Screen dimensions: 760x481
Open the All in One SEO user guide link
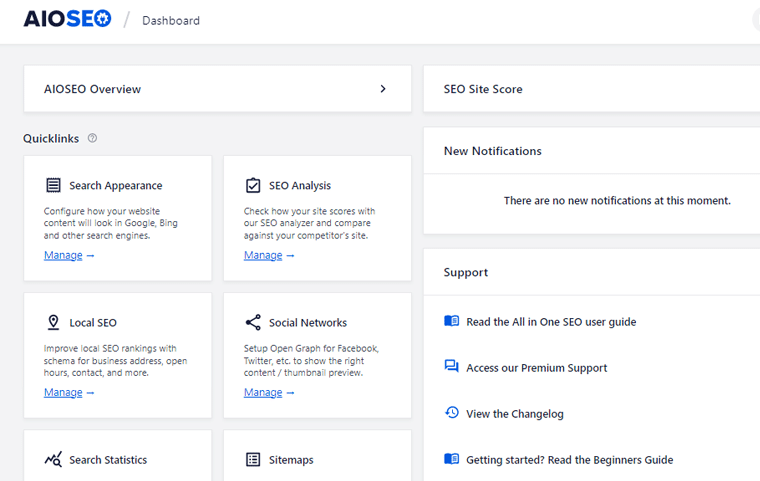[551, 322]
